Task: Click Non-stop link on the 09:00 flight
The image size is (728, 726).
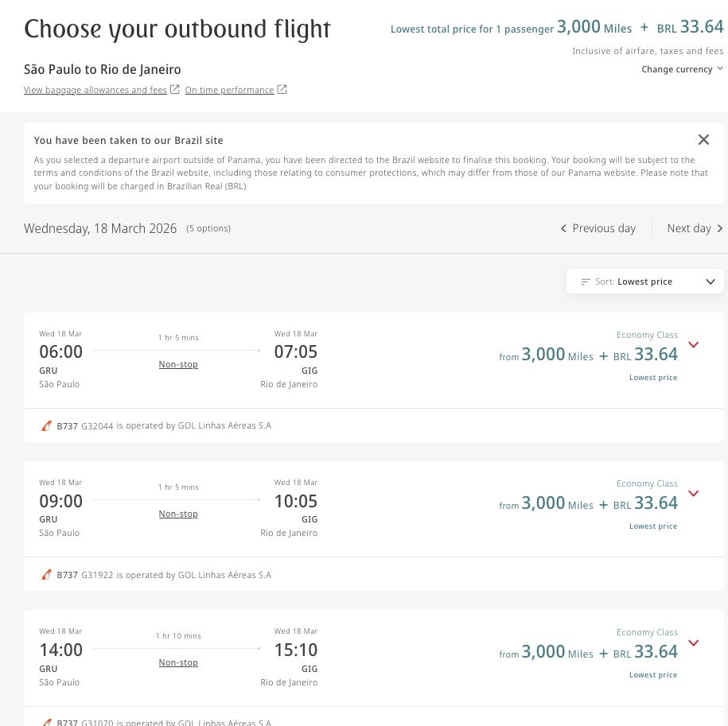Action: [x=178, y=514]
